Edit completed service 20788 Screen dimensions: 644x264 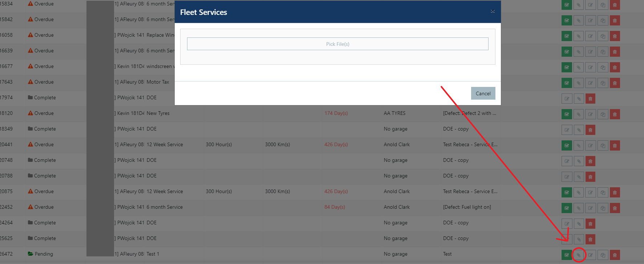(x=567, y=177)
